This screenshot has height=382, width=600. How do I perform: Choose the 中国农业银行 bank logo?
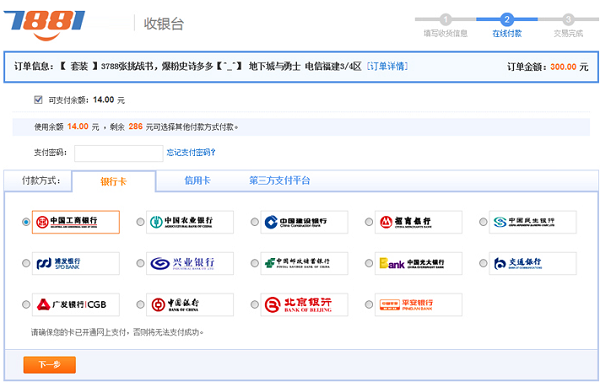(190, 222)
